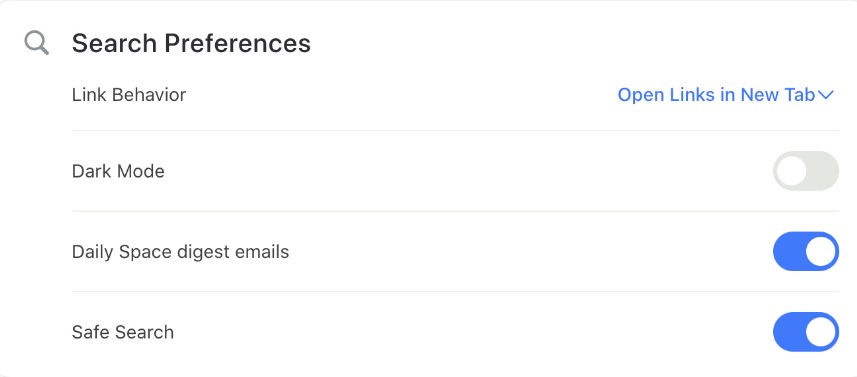Click the white knob of Safe Search switch
Screen dimensions: 857x377
tap(821, 332)
